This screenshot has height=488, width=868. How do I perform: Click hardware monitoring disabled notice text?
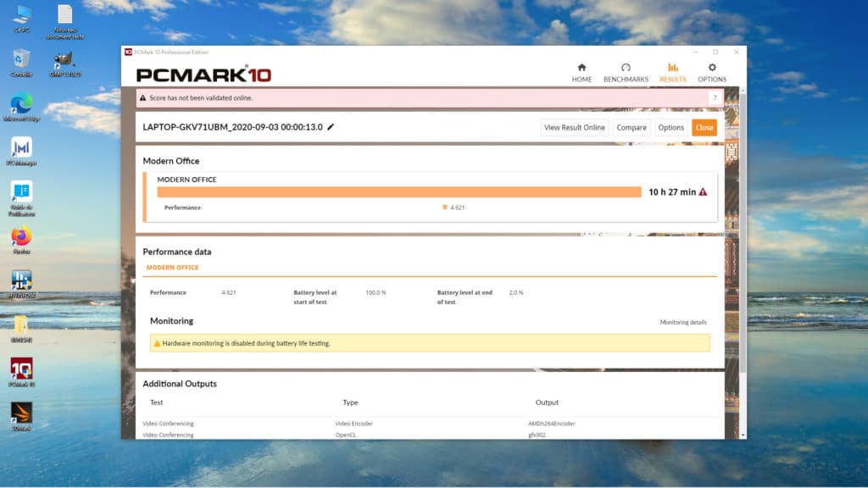point(246,344)
